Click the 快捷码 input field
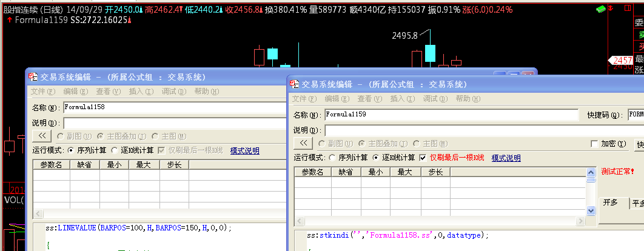This screenshot has width=644, height=251. click(x=636, y=115)
